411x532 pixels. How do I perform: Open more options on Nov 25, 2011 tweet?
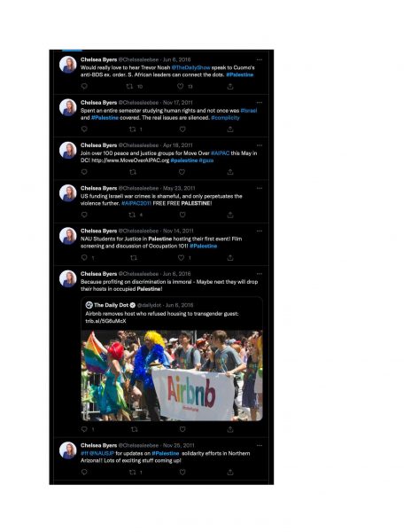pyautogui.click(x=260, y=445)
